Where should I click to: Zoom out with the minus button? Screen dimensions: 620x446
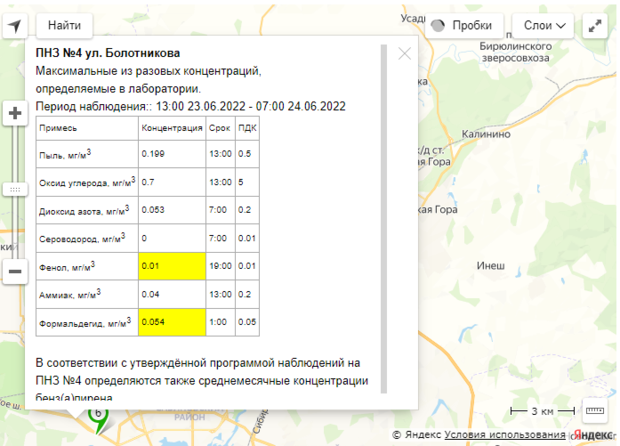coord(15,271)
